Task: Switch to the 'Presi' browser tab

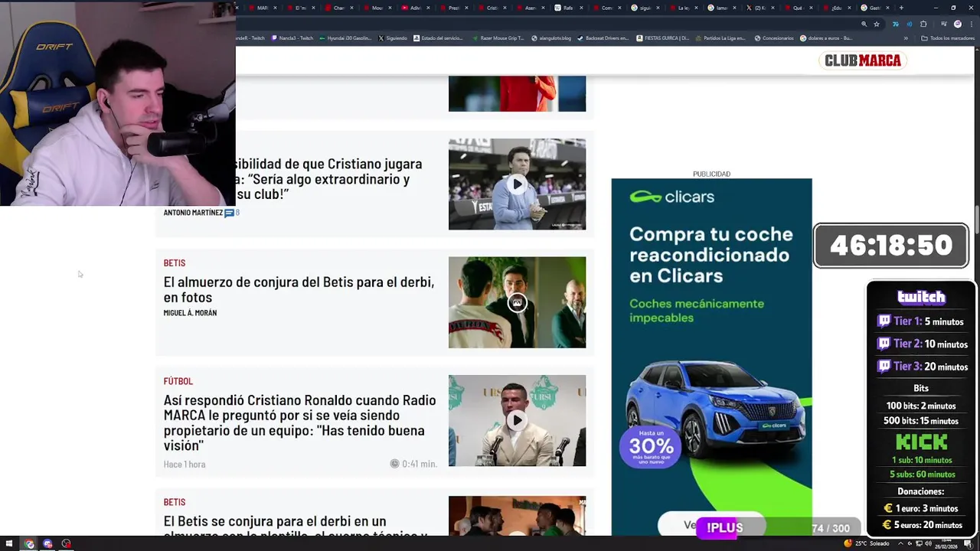Action: (456, 8)
